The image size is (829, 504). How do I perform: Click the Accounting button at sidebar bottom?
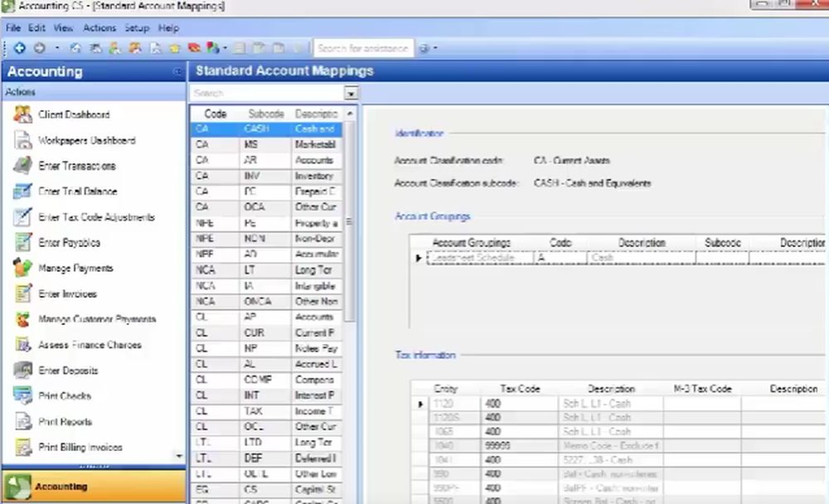(95, 487)
